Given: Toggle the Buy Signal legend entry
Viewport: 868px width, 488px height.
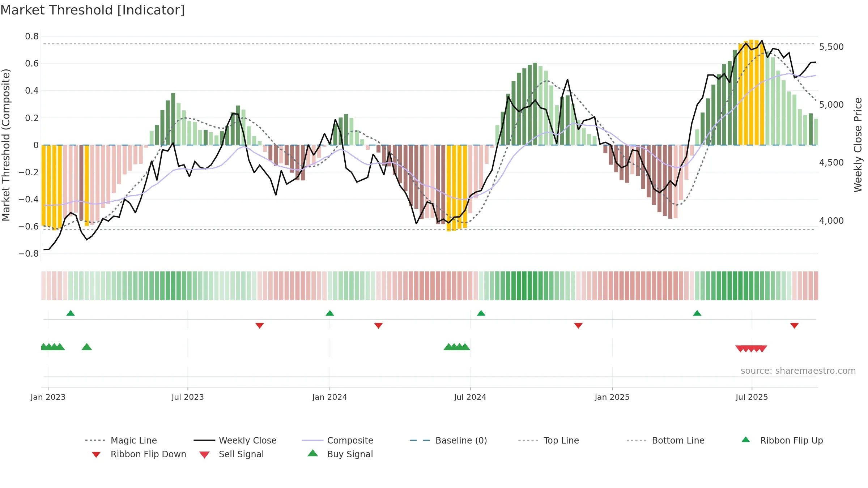Looking at the screenshot, I should [340, 454].
